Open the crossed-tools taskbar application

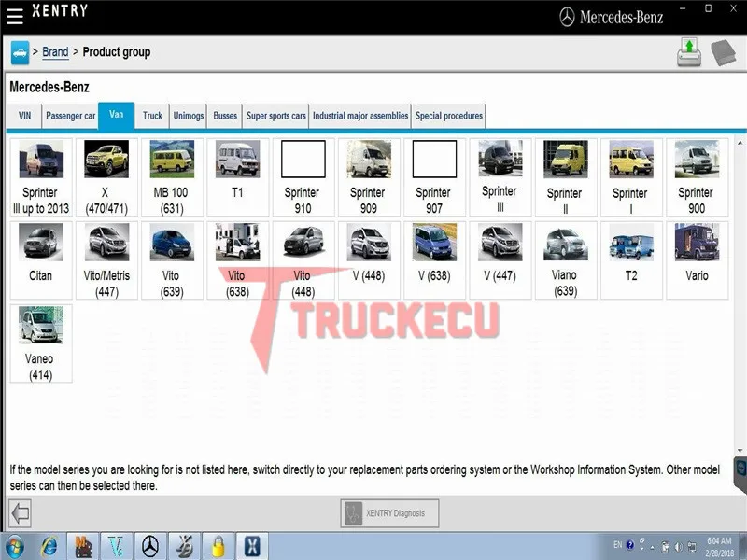184,547
